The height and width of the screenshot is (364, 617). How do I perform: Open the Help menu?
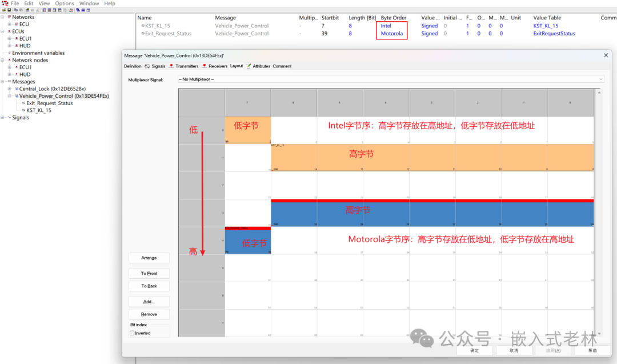[x=110, y=3]
